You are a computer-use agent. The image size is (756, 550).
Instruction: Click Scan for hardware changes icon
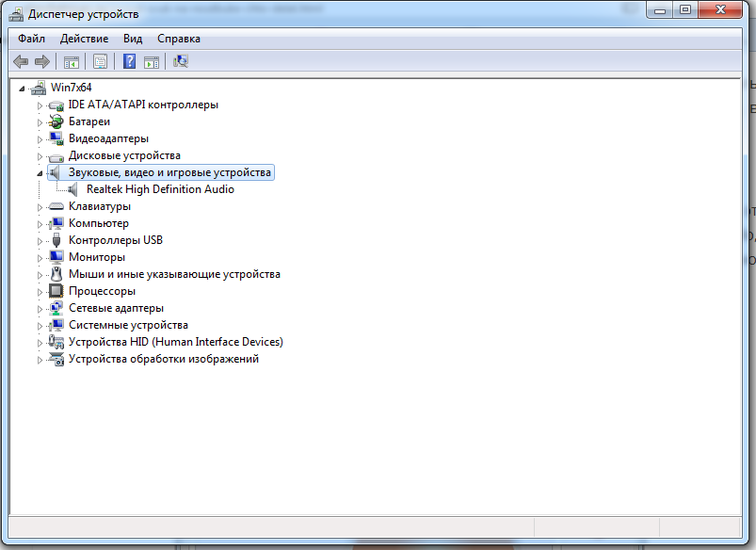pyautogui.click(x=181, y=62)
